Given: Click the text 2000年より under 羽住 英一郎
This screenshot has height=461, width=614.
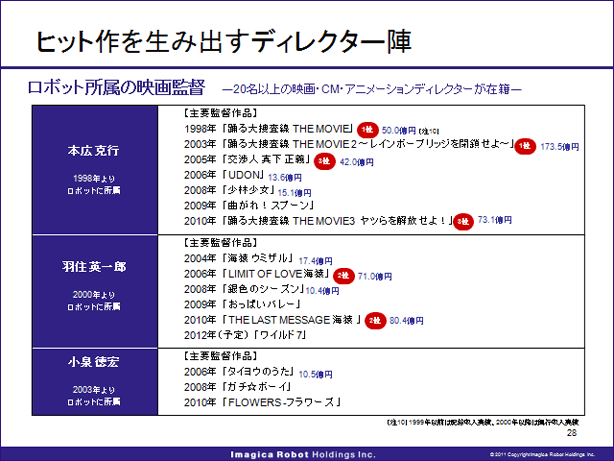Looking at the screenshot, I should pyautogui.click(x=94, y=295).
